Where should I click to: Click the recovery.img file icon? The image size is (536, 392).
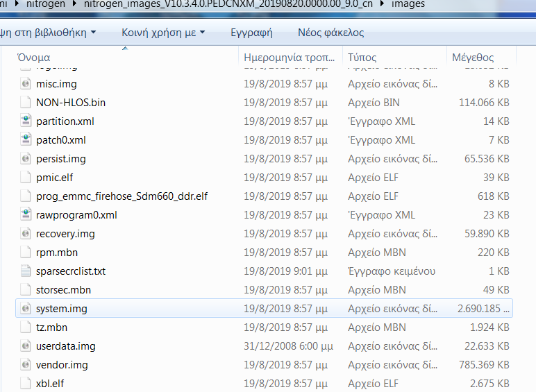(26, 234)
